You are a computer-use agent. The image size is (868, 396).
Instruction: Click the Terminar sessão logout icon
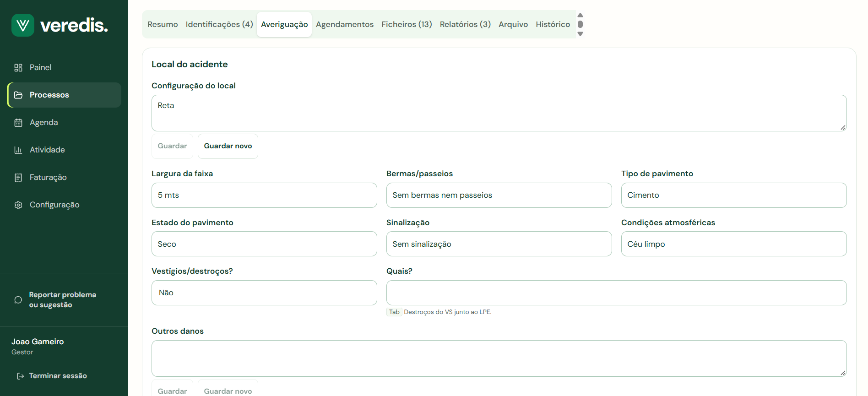click(20, 376)
